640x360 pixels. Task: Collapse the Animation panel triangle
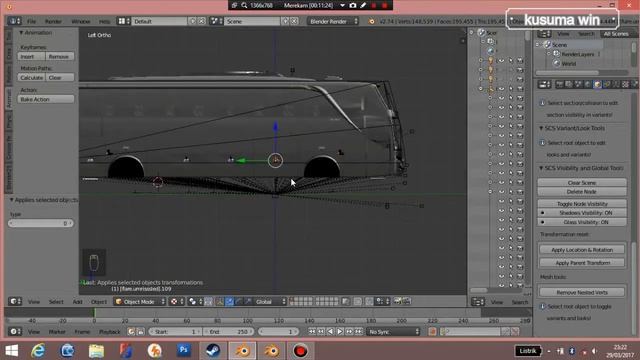pos(21,32)
